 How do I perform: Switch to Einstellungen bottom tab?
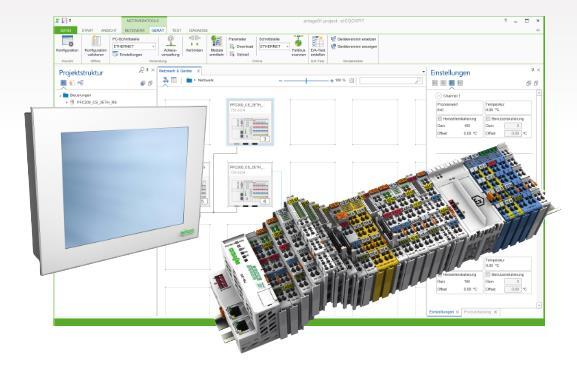pyautogui.click(x=444, y=312)
